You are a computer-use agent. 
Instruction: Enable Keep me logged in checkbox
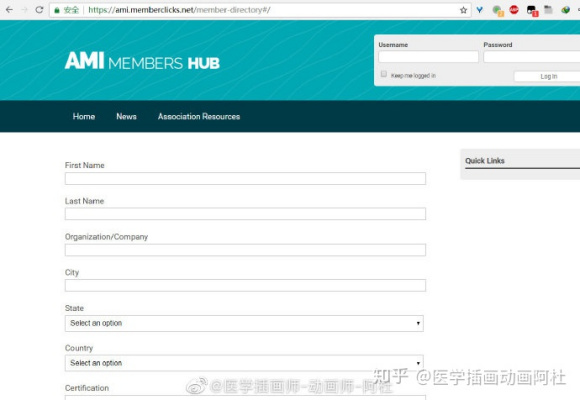(x=384, y=74)
